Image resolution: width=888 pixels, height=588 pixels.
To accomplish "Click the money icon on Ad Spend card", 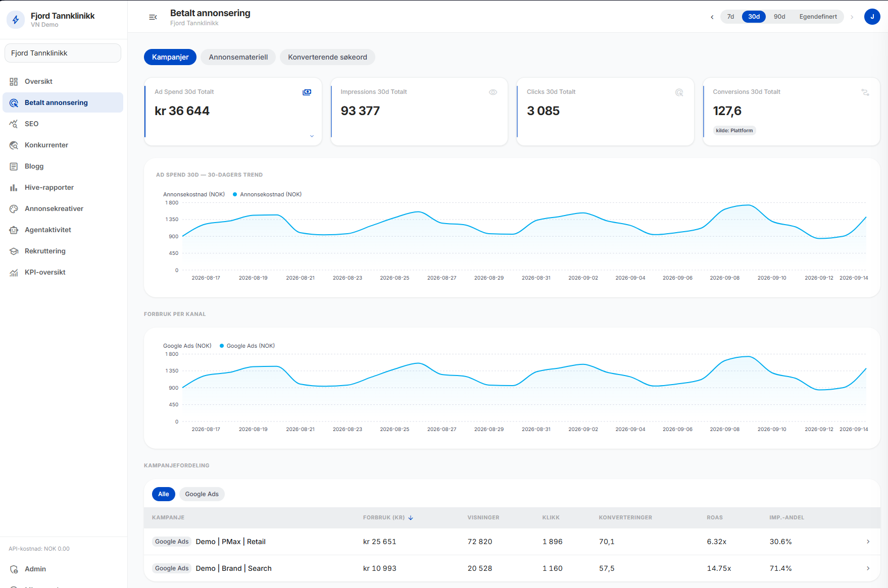I will [307, 92].
